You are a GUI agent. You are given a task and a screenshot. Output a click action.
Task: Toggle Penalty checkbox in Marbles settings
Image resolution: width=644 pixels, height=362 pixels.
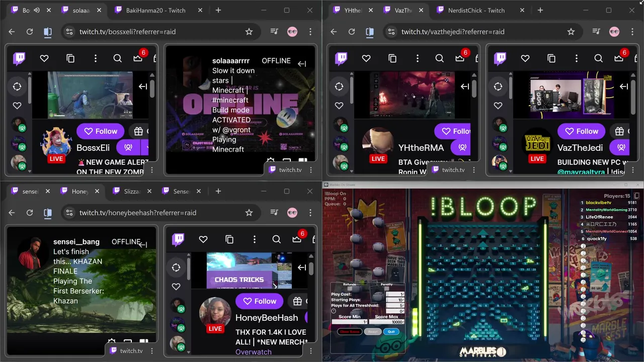click(387, 289)
